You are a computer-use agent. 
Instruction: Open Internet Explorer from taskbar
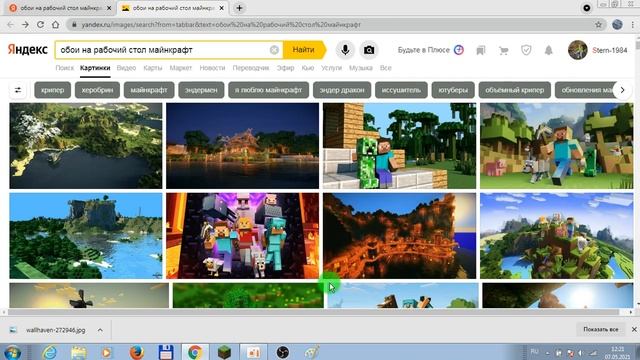click(x=50, y=352)
